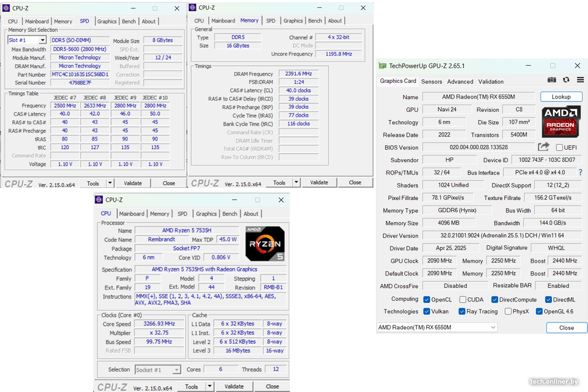The width and height of the screenshot is (588, 392).
Task: Toggle the DirectML checkbox
Action: (548, 299)
